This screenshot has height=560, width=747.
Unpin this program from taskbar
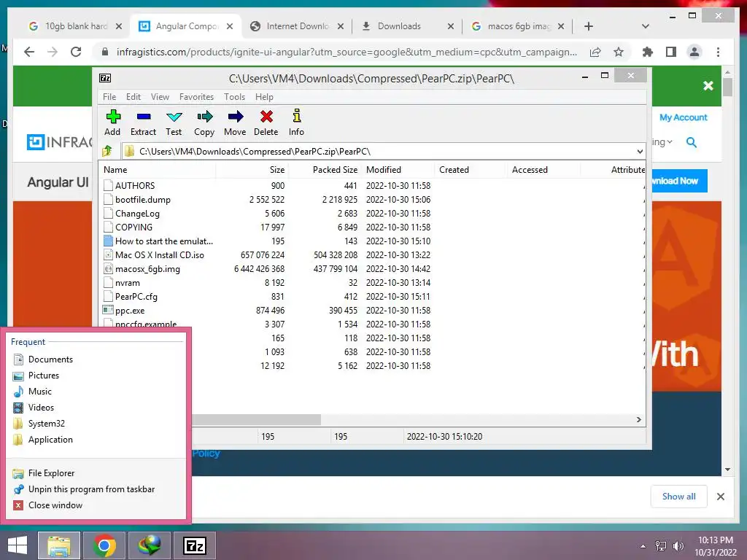click(96, 489)
